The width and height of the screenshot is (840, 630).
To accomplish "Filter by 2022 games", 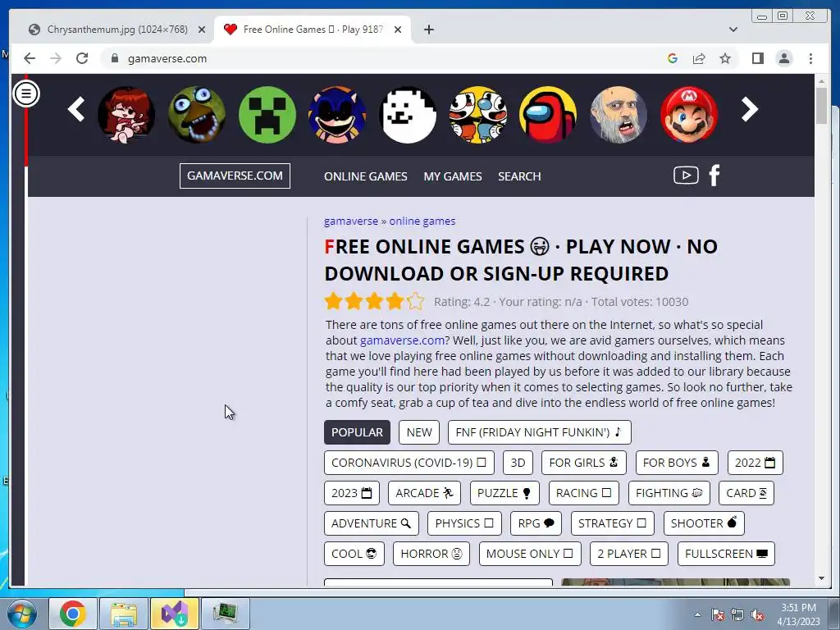I will [756, 463].
